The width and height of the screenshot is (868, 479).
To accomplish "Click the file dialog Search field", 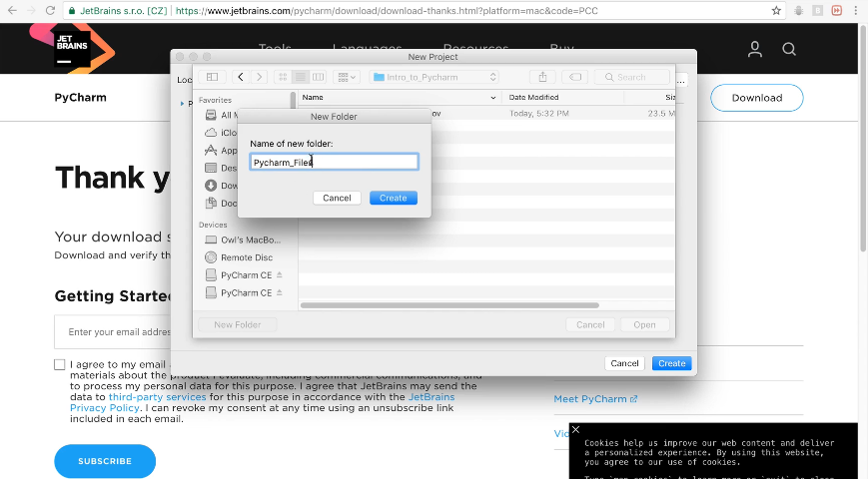I will click(x=632, y=77).
